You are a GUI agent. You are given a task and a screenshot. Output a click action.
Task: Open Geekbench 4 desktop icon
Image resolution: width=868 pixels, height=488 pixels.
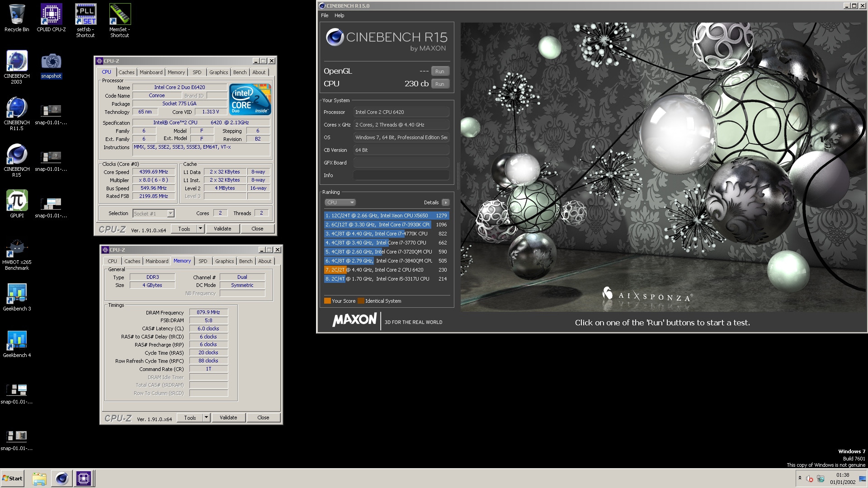click(17, 343)
